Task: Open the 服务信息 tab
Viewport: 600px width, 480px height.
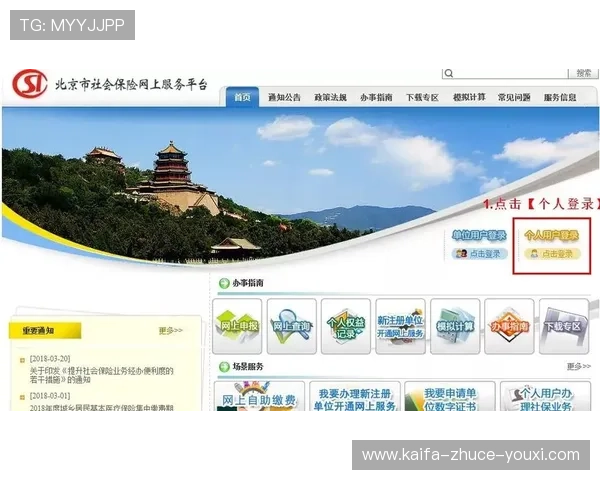Action: [x=560, y=98]
